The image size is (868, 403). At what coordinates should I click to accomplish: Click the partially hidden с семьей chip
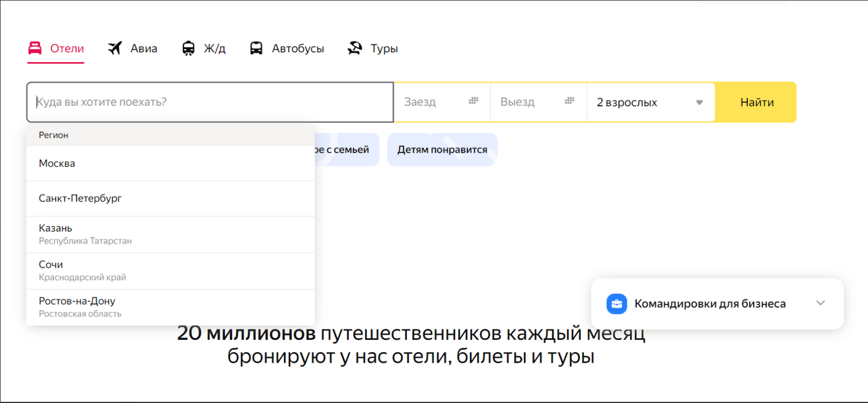pyautogui.click(x=347, y=149)
